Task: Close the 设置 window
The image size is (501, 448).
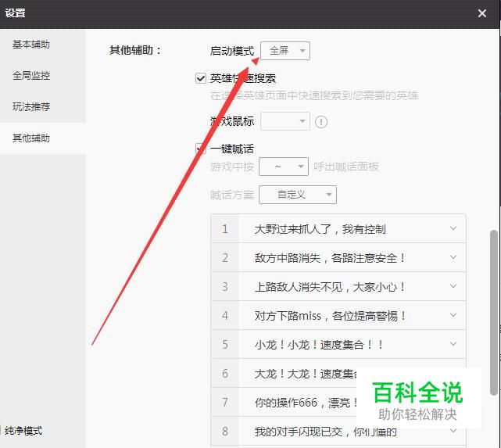Action: point(481,13)
